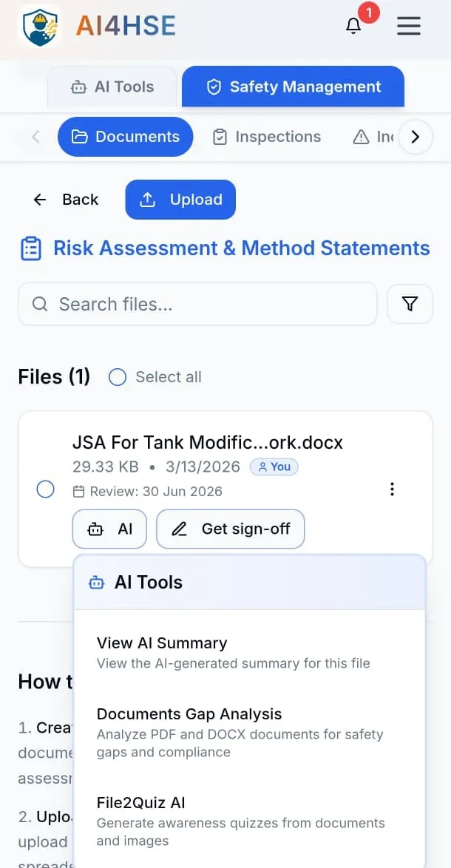Viewport: 451px width, 868px height.
Task: Toggle the Select all radio circle
Action: [118, 377]
